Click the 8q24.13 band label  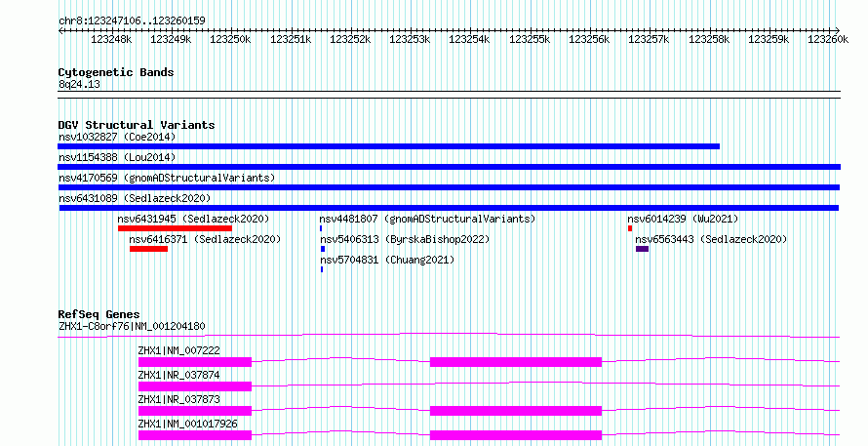pyautogui.click(x=79, y=84)
